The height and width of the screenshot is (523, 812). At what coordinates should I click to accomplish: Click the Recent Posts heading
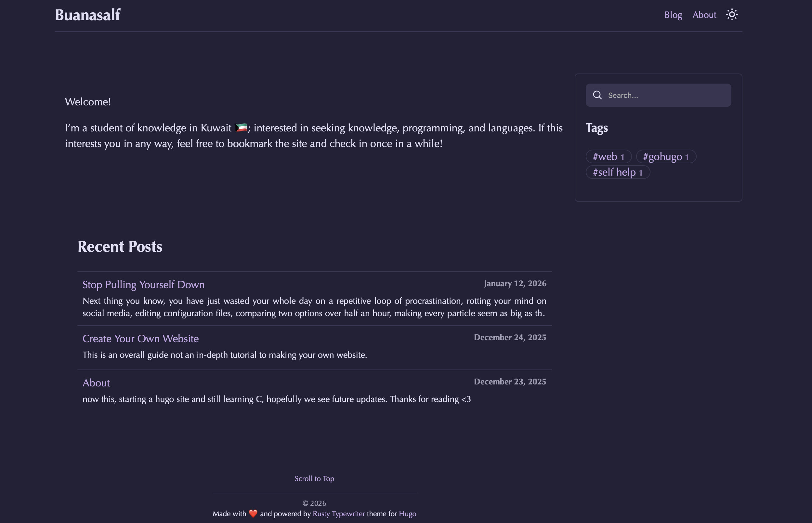(x=120, y=247)
